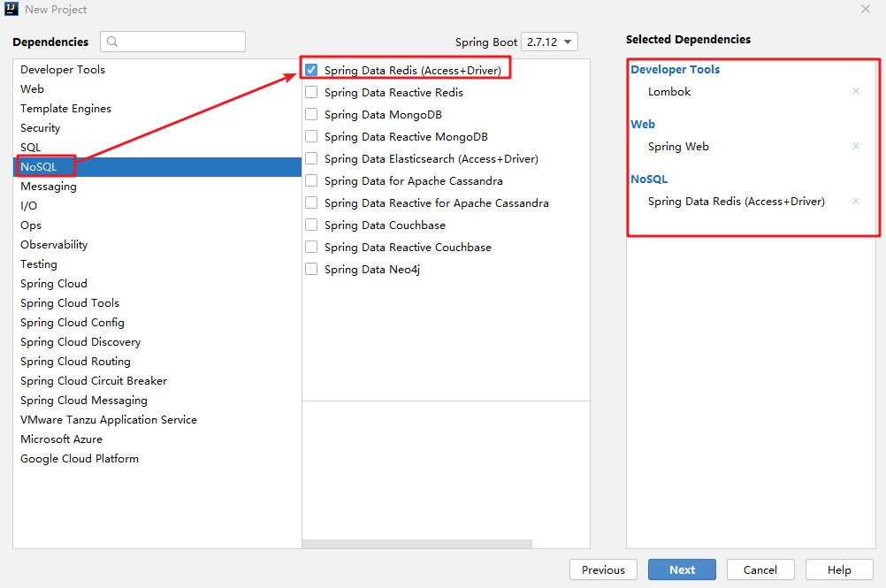Select the Developer Tools category
886x588 pixels.
157,70
